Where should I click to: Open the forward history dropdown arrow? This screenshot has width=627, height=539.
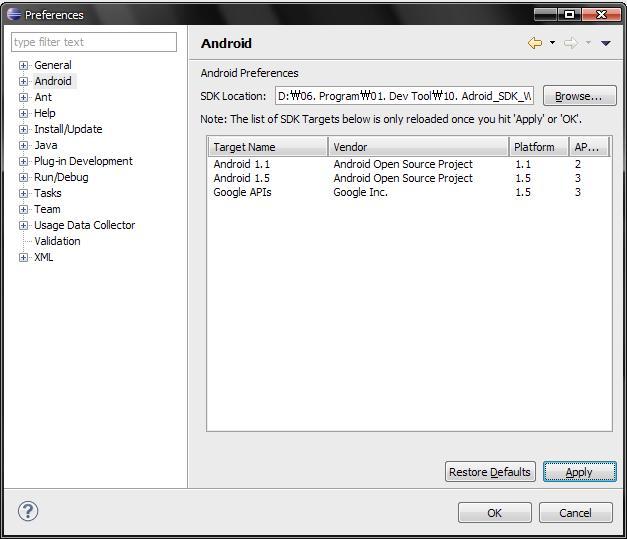(x=588, y=42)
